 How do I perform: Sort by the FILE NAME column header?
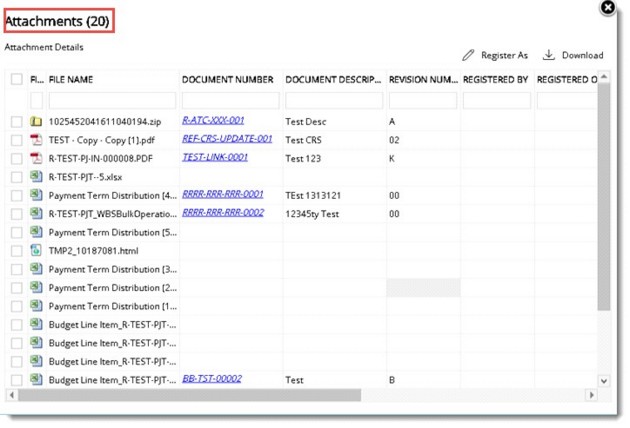(71, 79)
